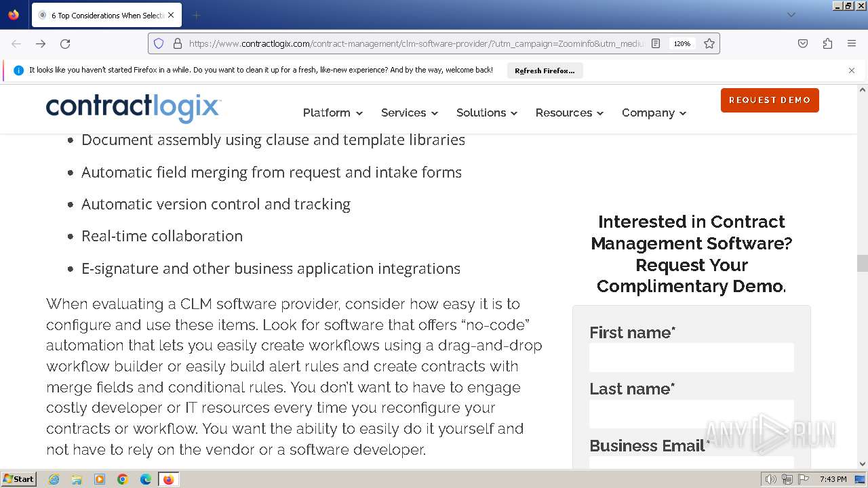868x488 pixels.
Task: Click the Refresh Firefox button
Action: 545,70
